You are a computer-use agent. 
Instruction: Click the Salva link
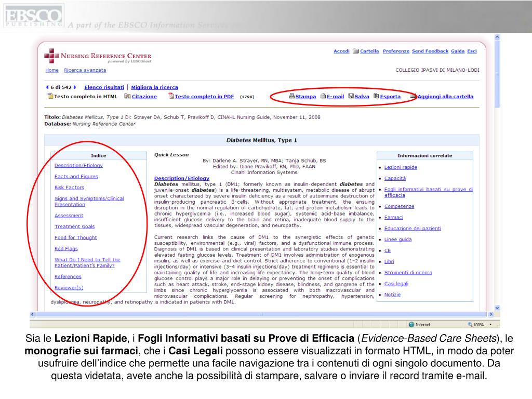[x=362, y=96]
